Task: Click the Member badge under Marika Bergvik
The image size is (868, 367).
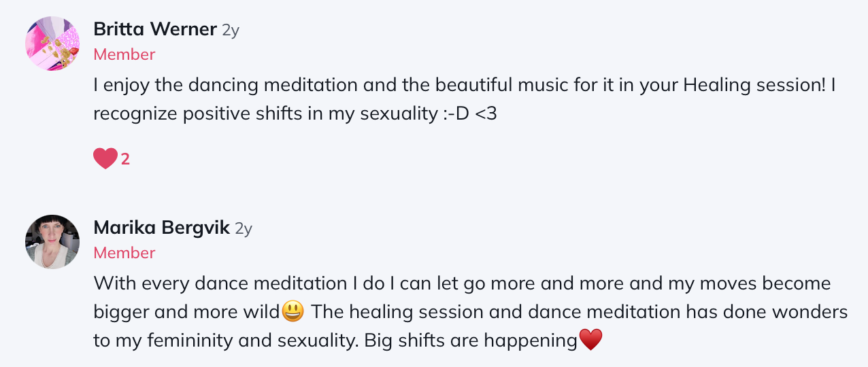Action: 124,253
